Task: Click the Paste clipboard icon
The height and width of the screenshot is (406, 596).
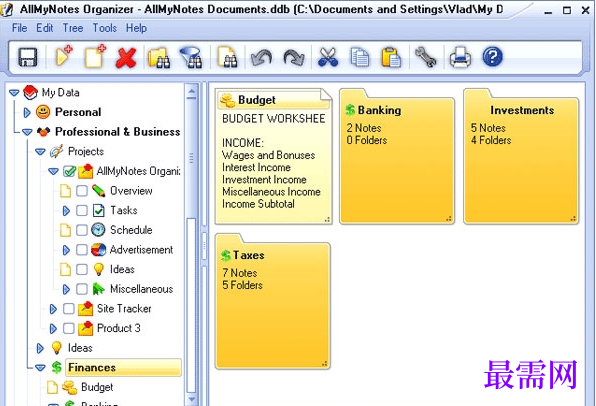Action: pos(391,57)
